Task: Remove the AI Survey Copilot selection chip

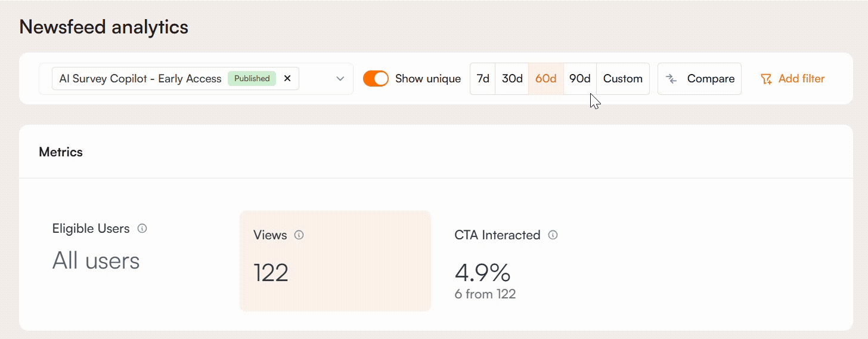Action: pos(287,79)
